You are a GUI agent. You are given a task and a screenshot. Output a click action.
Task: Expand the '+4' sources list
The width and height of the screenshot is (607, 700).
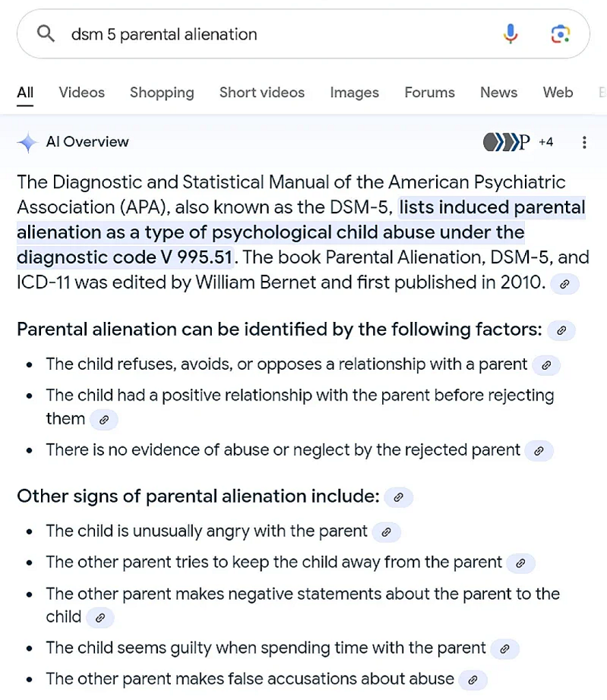click(x=545, y=142)
